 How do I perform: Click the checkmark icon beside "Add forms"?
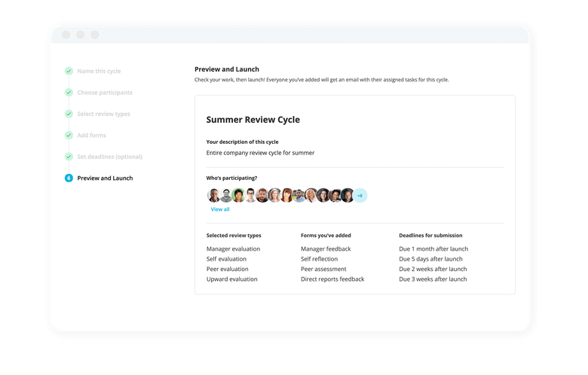click(69, 136)
